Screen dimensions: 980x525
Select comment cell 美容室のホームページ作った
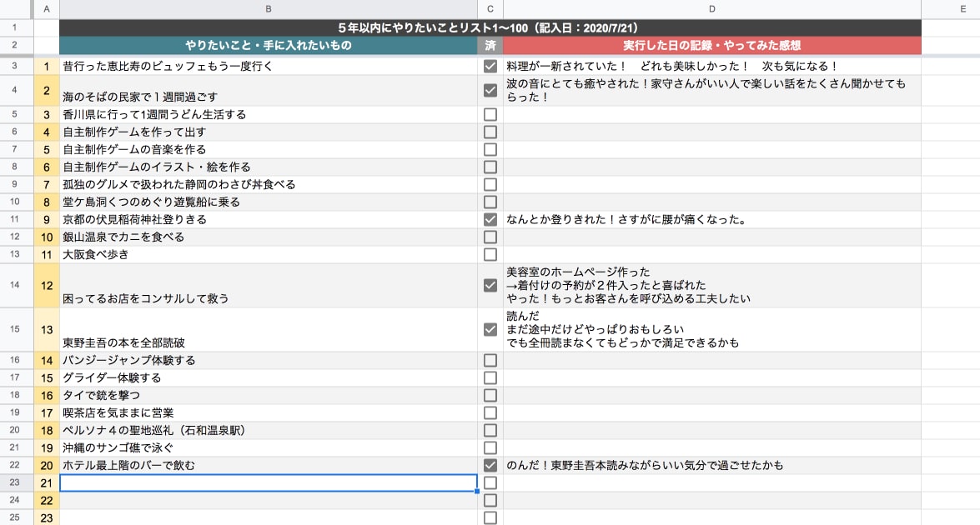[712, 285]
